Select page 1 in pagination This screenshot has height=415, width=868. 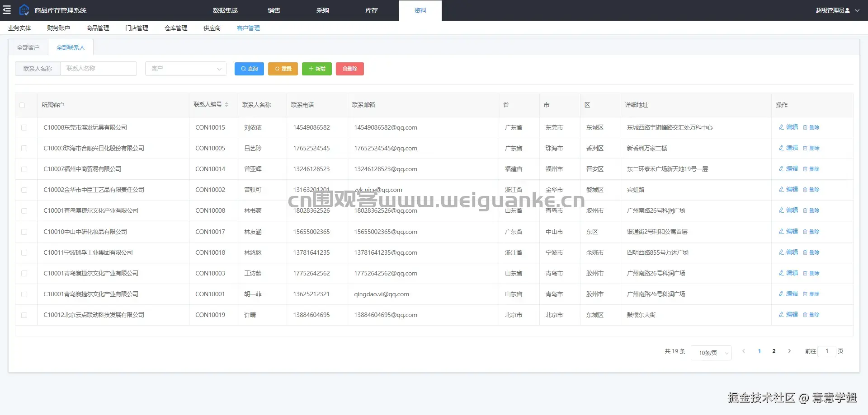(x=759, y=351)
